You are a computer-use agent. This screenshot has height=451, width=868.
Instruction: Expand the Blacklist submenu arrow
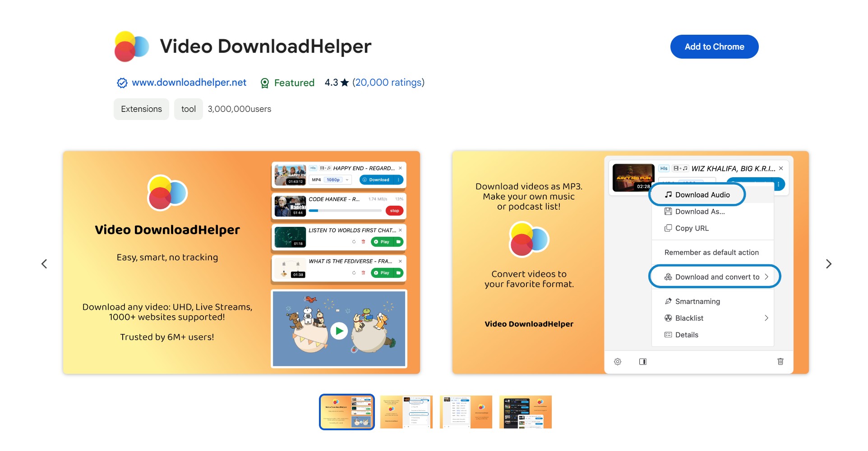coord(766,318)
